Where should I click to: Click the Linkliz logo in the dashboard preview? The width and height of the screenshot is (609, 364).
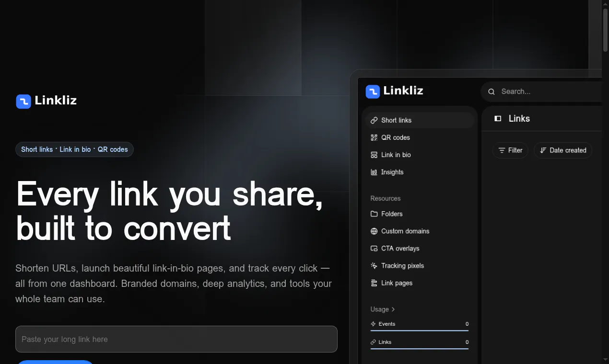click(x=394, y=91)
